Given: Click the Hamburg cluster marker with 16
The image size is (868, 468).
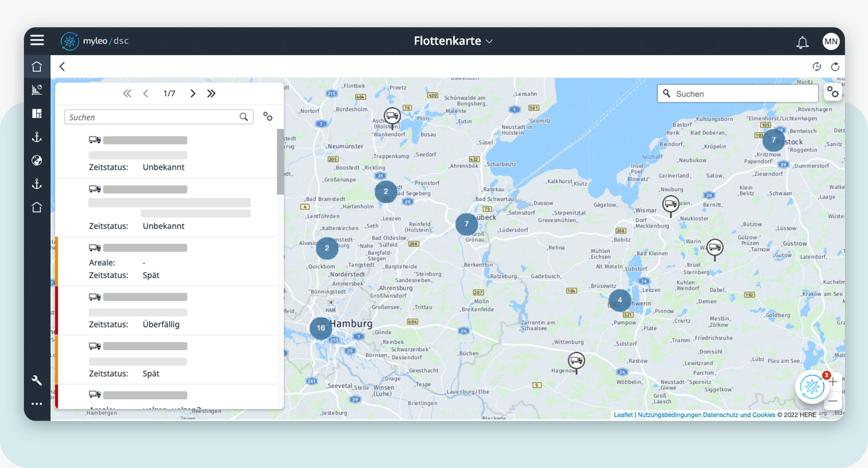Looking at the screenshot, I should coord(321,328).
